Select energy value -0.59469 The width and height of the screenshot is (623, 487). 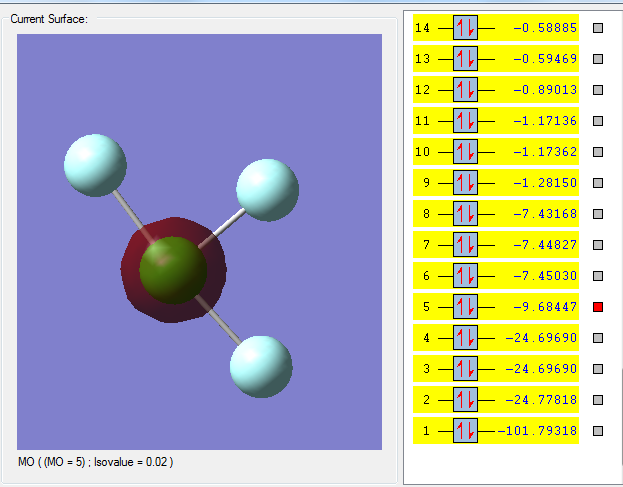tap(545, 59)
